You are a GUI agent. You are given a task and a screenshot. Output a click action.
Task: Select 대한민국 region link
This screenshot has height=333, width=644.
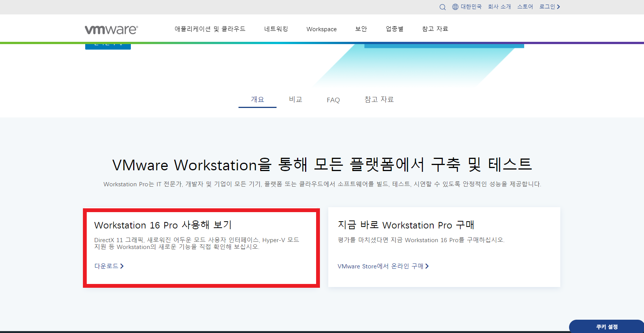[471, 7]
